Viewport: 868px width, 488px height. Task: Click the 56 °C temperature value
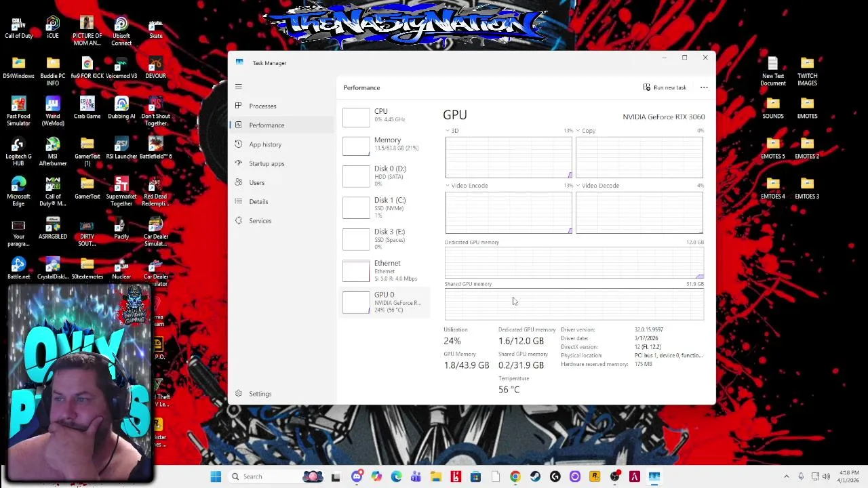(509, 390)
